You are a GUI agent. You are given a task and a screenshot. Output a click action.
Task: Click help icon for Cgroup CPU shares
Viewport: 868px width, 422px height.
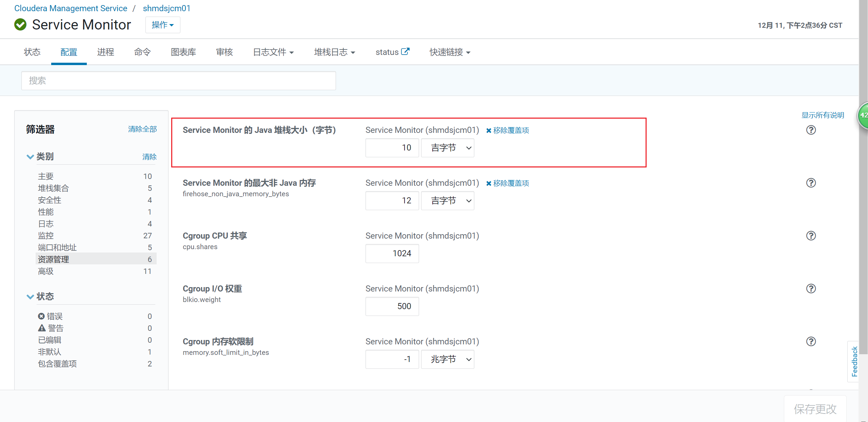(x=811, y=236)
